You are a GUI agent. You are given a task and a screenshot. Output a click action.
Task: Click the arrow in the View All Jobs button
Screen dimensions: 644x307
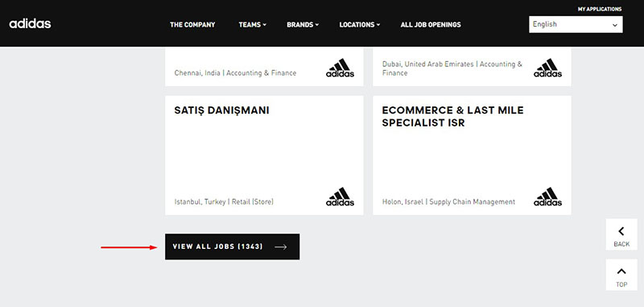coord(281,247)
